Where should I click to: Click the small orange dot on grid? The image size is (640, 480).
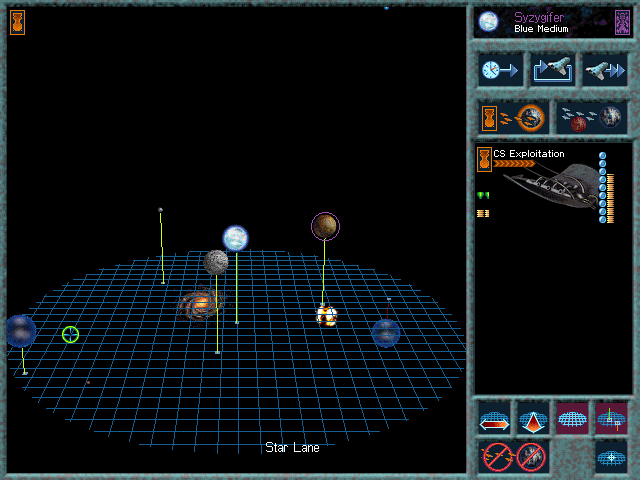coord(88,382)
